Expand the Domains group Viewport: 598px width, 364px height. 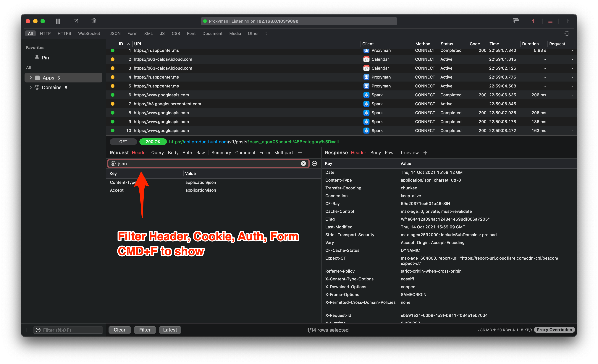pos(31,87)
